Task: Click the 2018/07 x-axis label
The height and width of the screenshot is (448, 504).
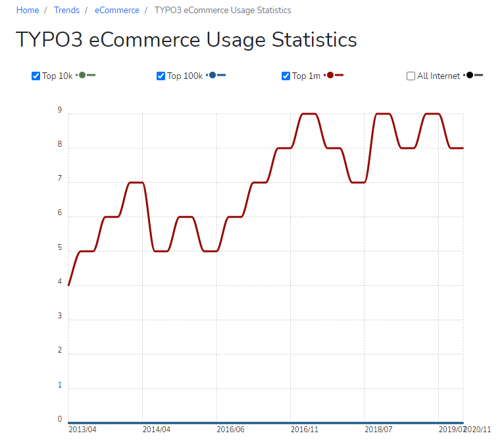Action: [x=378, y=430]
